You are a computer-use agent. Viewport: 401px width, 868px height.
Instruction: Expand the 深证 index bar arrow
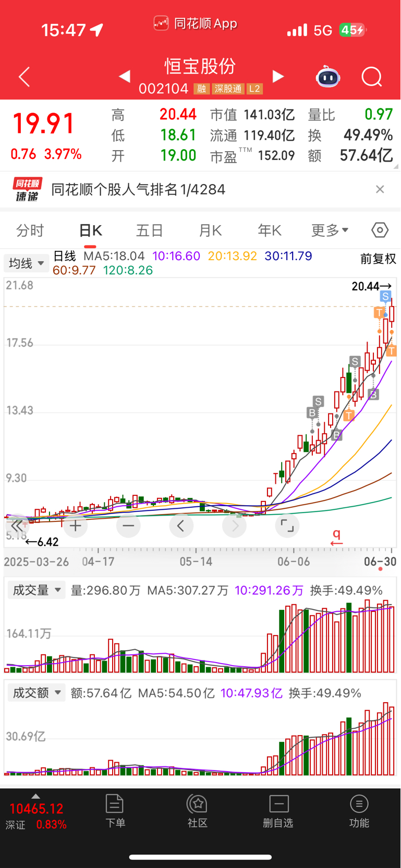click(35, 796)
